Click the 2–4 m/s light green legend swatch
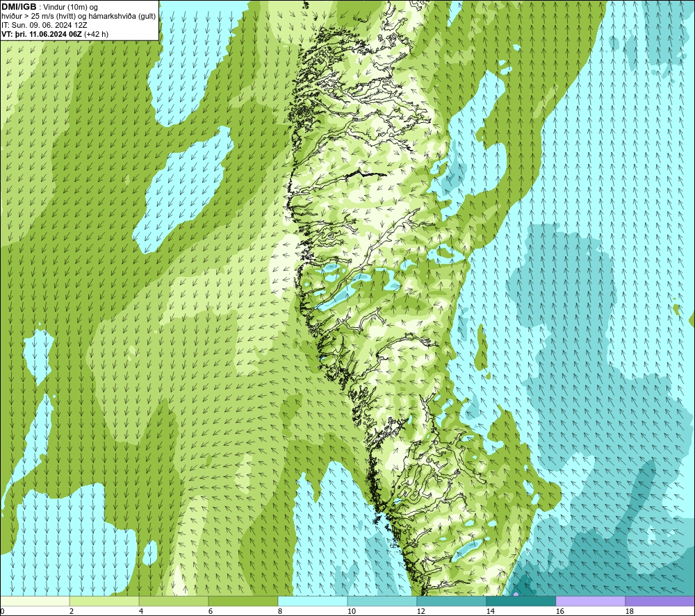This screenshot has height=616, width=695. (x=104, y=601)
